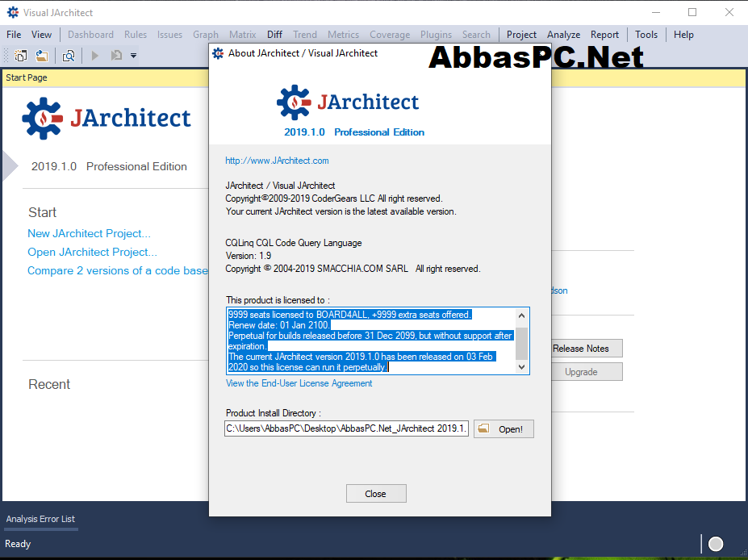Screen dimensions: 748x560
Task: Click the 'Version: 1.9' text
Action: (249, 256)
